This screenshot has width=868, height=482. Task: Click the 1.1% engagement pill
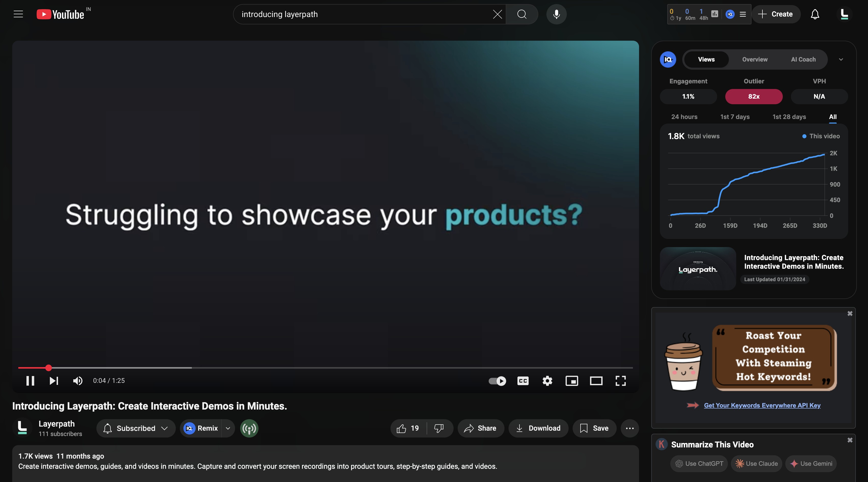[x=688, y=96]
